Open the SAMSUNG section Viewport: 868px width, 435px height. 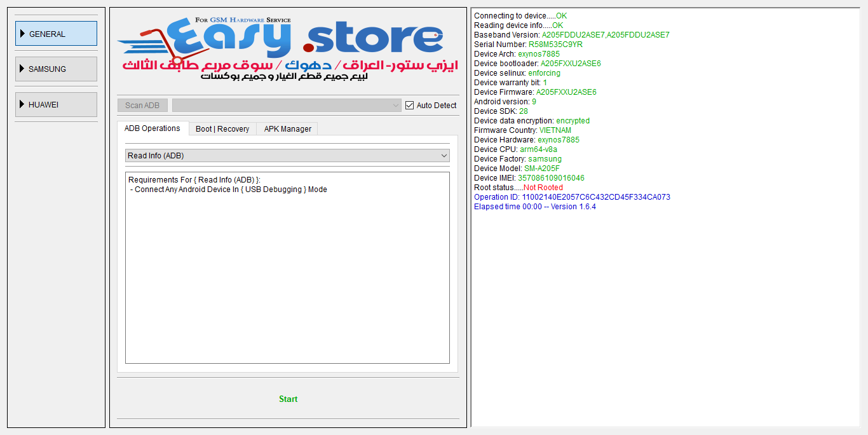pos(56,69)
